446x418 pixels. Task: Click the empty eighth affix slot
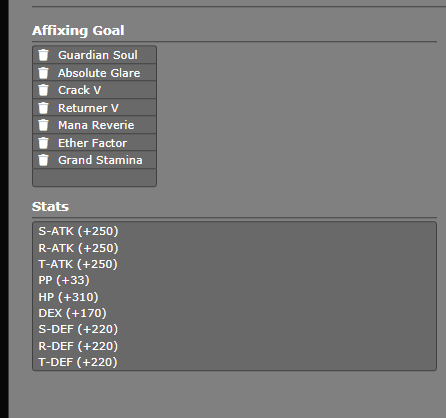[x=94, y=177]
